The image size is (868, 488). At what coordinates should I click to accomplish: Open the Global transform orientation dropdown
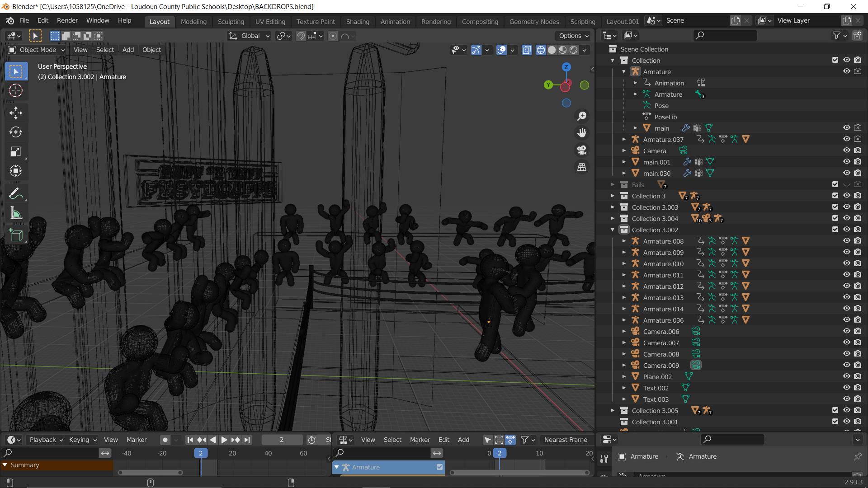(x=250, y=36)
